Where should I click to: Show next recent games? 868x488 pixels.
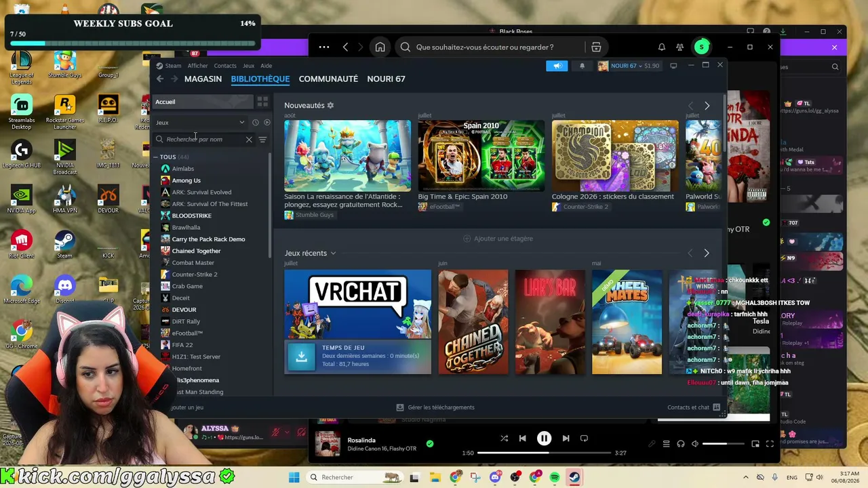706,253
